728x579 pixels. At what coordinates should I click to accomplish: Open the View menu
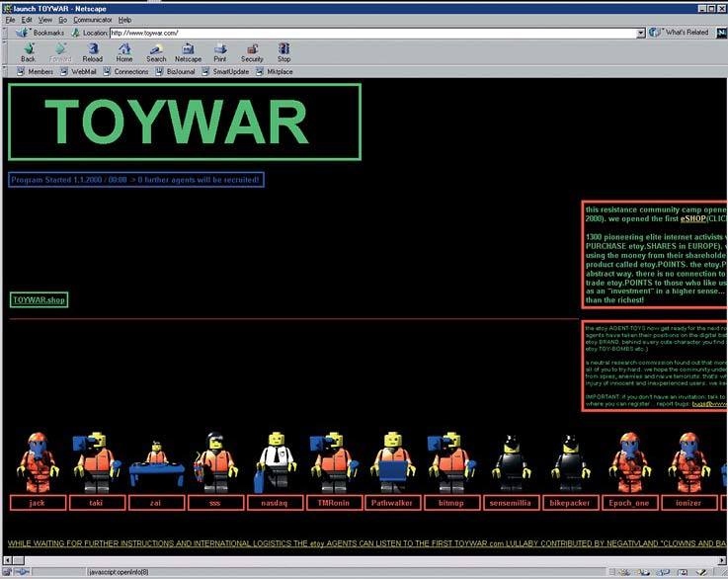[x=45, y=20]
